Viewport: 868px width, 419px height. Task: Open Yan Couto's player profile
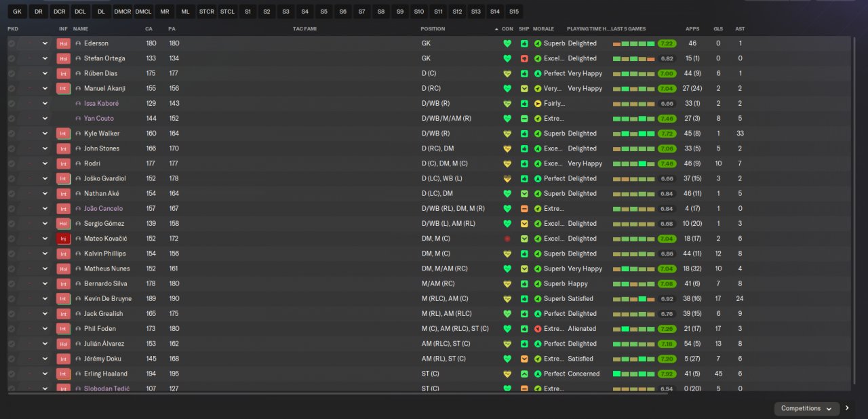click(x=99, y=119)
